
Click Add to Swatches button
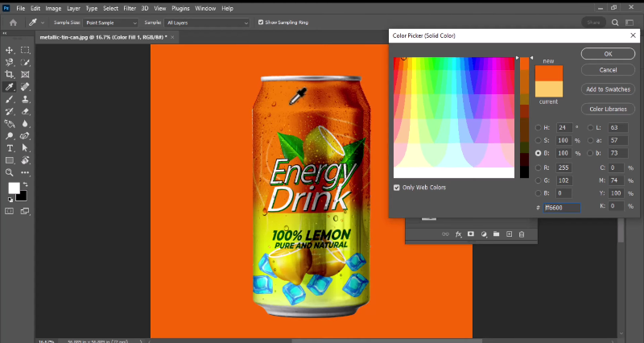[x=608, y=89]
